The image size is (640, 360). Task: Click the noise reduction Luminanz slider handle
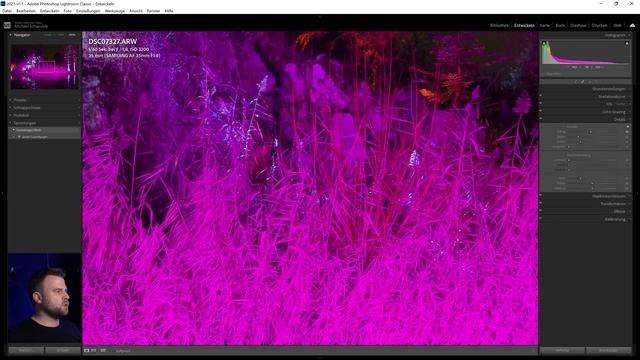pyautogui.click(x=569, y=160)
